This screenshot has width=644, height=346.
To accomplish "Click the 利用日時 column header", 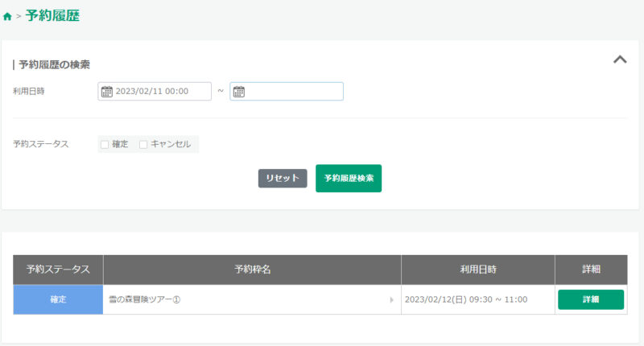I will (x=478, y=270).
